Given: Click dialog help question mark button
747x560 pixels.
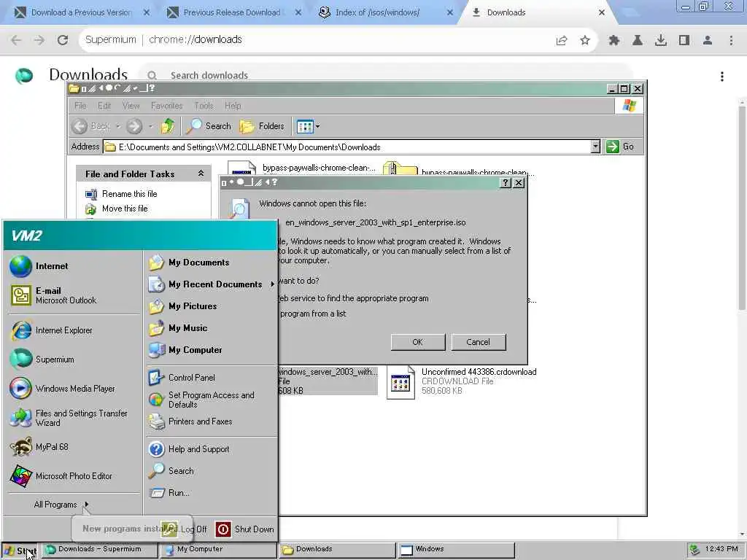Looking at the screenshot, I should (506, 182).
